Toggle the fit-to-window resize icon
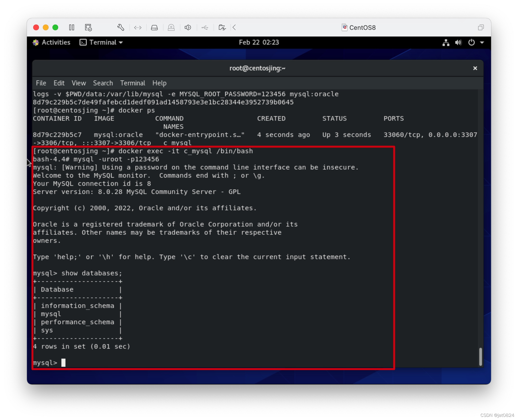The height and width of the screenshot is (420, 518). pyautogui.click(x=137, y=27)
